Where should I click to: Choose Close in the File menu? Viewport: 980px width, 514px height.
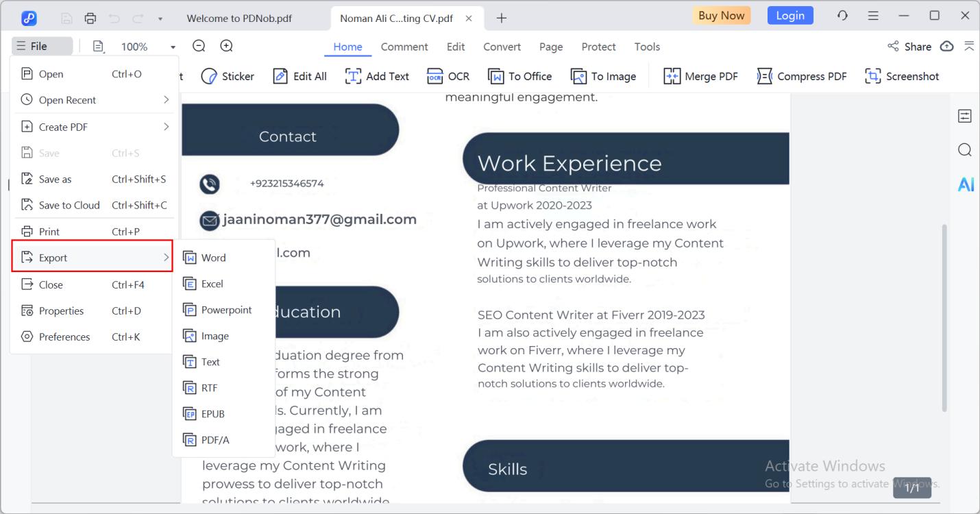pos(94,284)
